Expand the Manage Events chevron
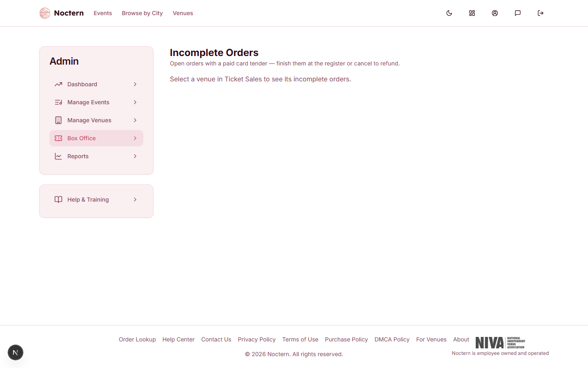Screen dimensions: 588x368 click(135, 102)
